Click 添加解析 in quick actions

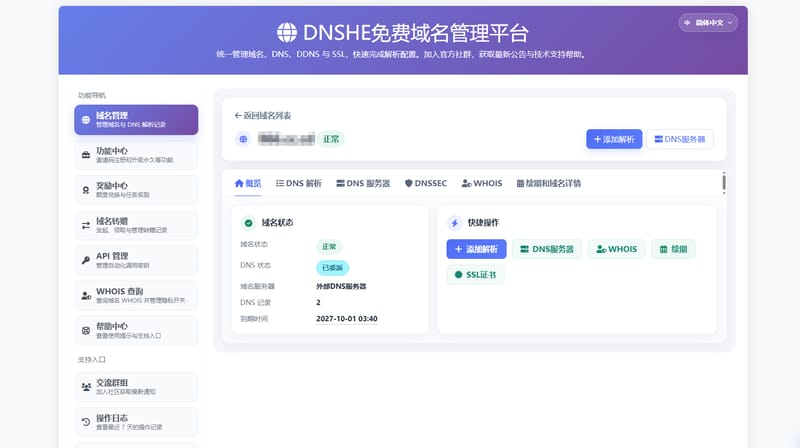pyautogui.click(x=477, y=249)
